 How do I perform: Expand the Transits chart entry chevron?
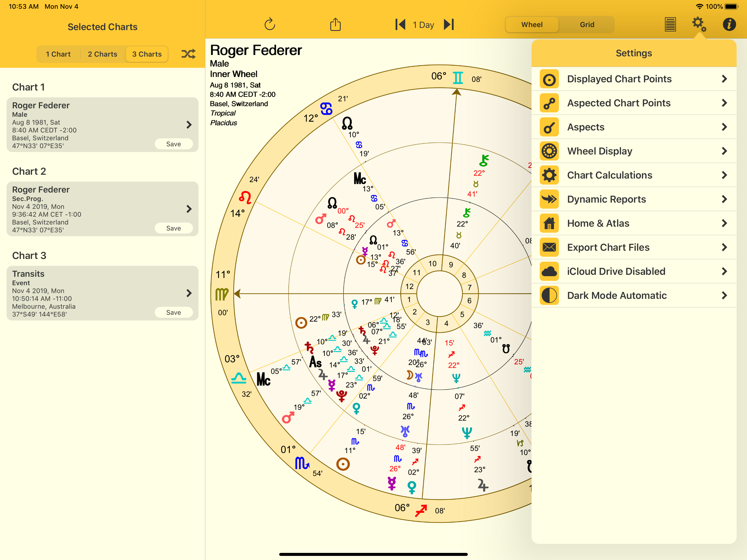click(189, 293)
